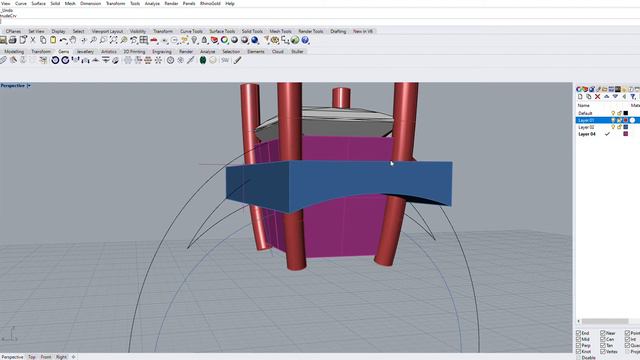Click the Zoom Window magnifier icon
This screenshot has width=640, height=360.
click(103, 40)
